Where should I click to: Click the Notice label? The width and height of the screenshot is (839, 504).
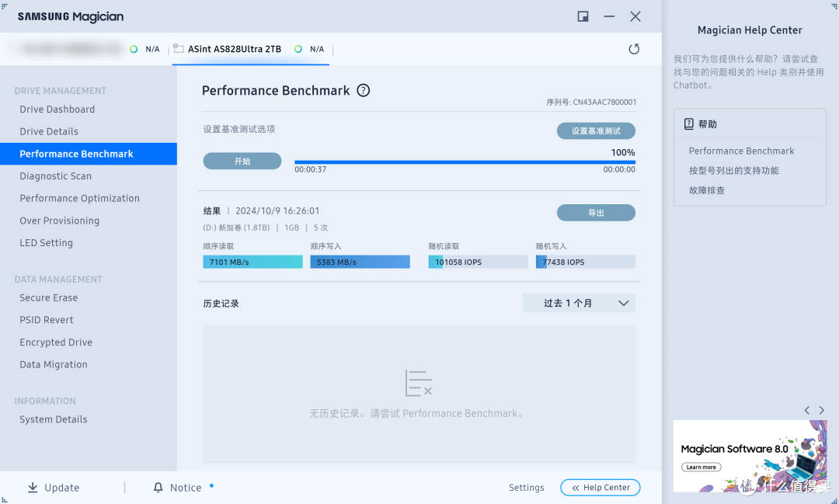coord(186,488)
